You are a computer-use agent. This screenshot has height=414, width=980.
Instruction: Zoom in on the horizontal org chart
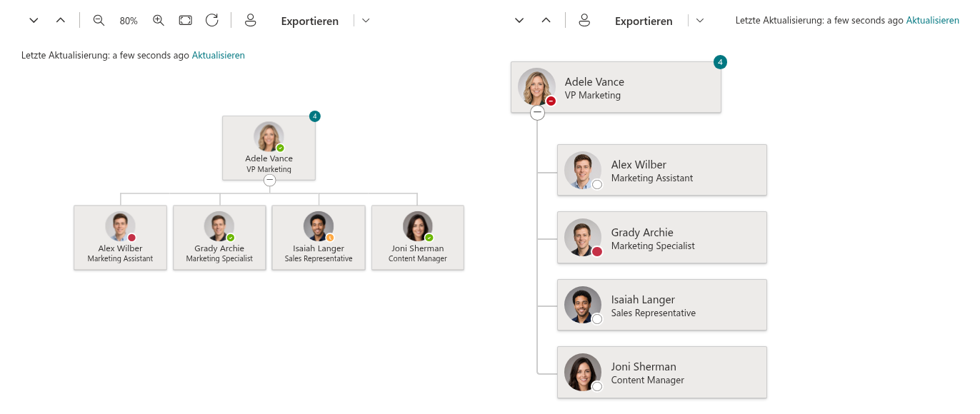pyautogui.click(x=159, y=21)
